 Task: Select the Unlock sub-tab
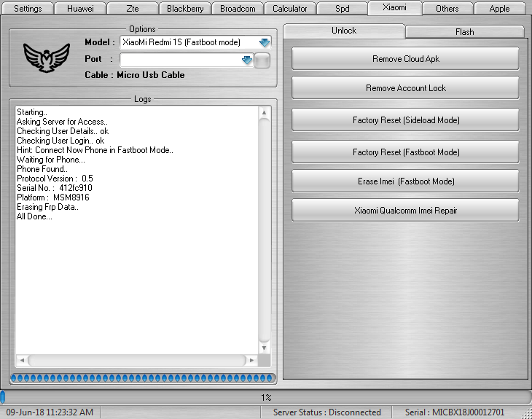(x=344, y=31)
